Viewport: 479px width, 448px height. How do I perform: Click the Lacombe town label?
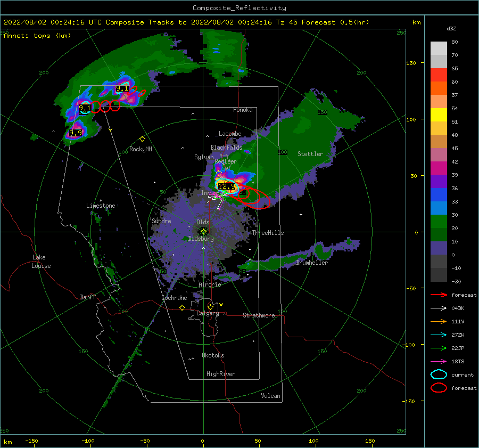[x=230, y=134]
